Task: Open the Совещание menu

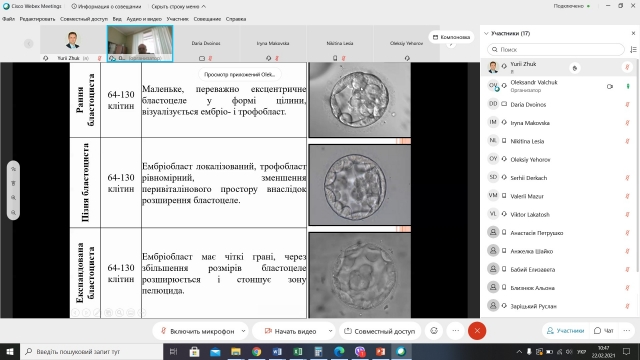Action: pos(207,19)
